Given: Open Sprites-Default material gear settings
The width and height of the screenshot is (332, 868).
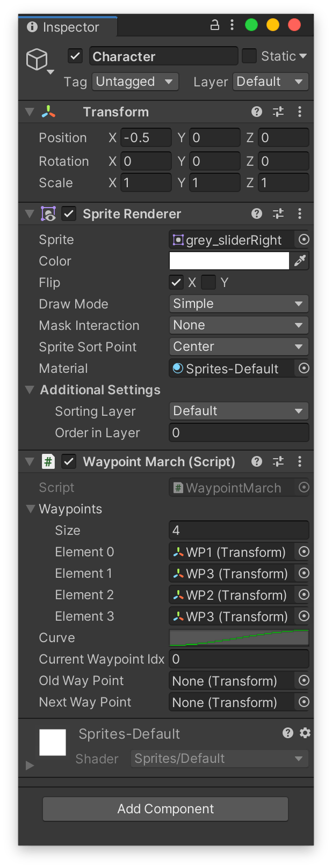Looking at the screenshot, I should (x=305, y=733).
